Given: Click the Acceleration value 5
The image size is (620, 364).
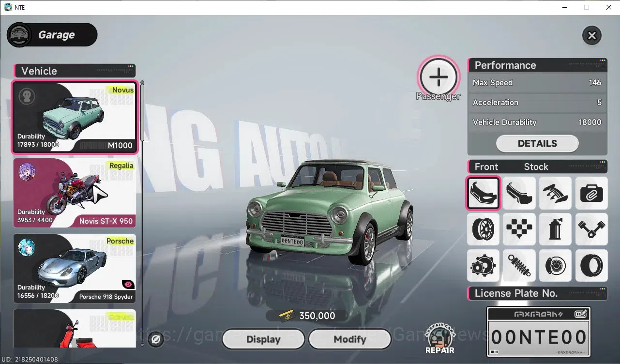Looking at the screenshot, I should coord(599,102).
